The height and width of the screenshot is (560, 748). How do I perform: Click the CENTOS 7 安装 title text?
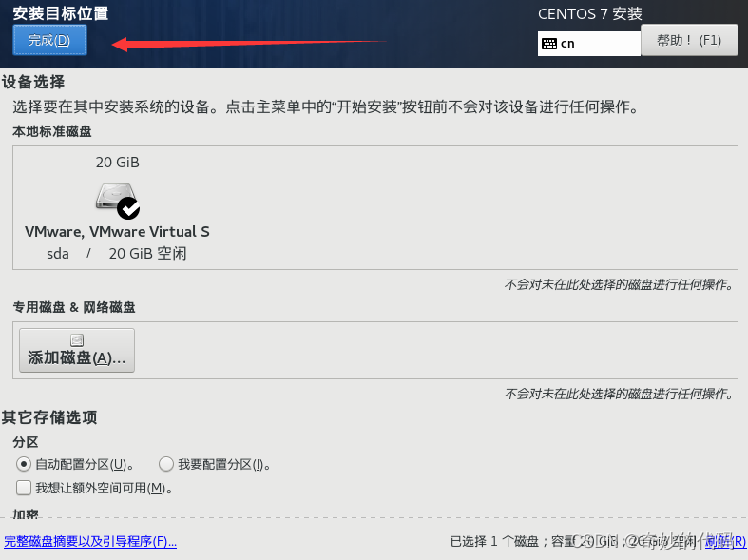pyautogui.click(x=590, y=14)
